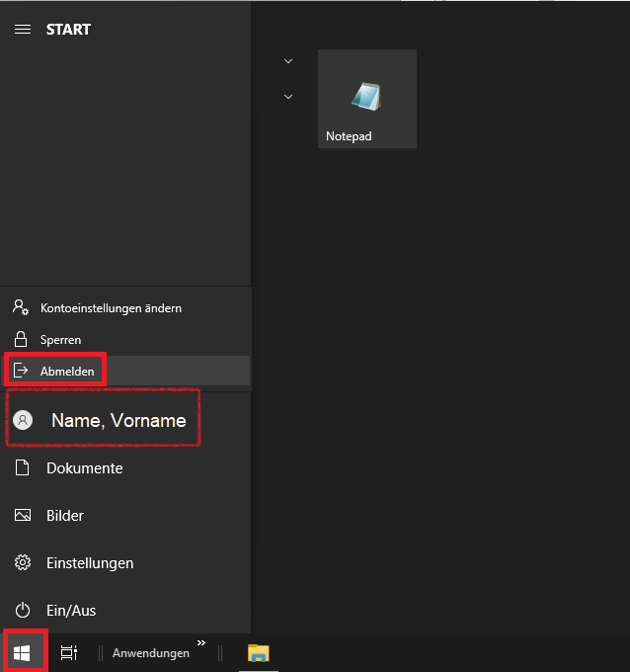
Task: Select Sperren to lock the PC
Action: tap(125, 340)
